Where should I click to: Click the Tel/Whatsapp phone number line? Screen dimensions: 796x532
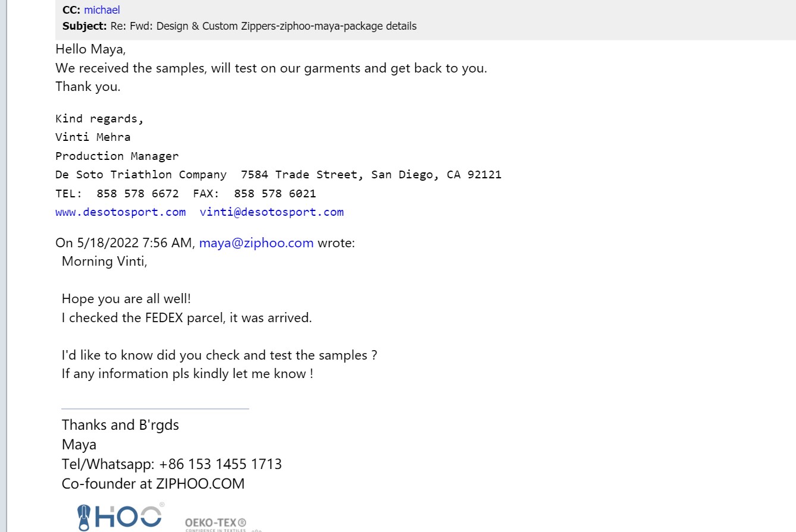(171, 464)
